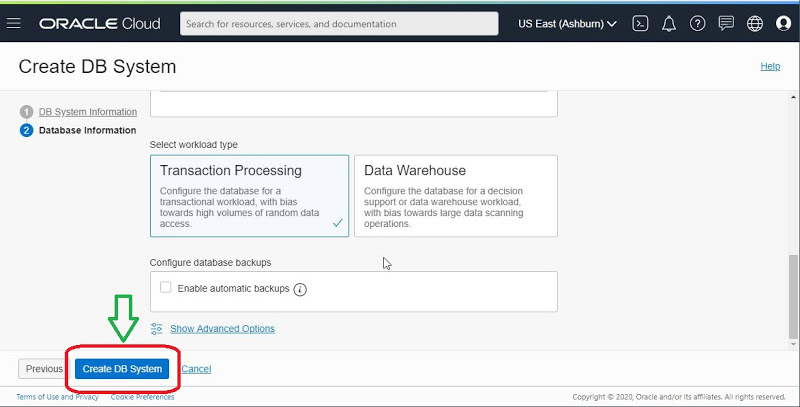Click the help question mark icon
The width and height of the screenshot is (800, 407).
[698, 22]
